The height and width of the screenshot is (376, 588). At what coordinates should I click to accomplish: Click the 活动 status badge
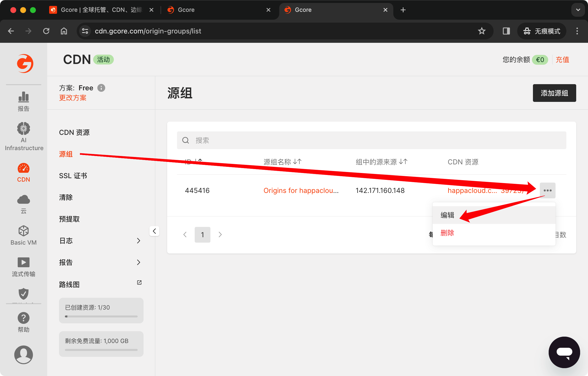click(103, 60)
